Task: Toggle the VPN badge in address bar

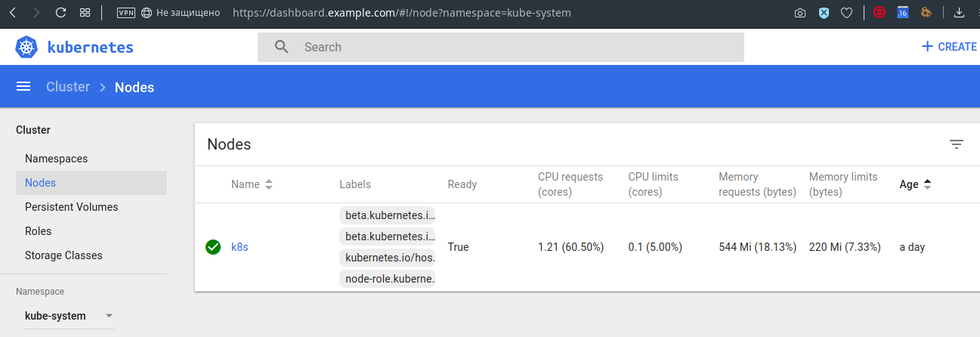Action: pos(126,13)
